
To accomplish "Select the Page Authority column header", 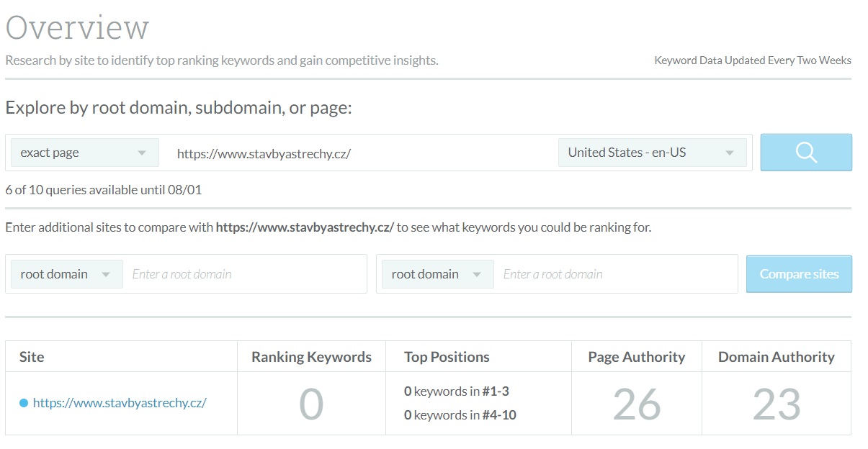I will click(x=636, y=357).
